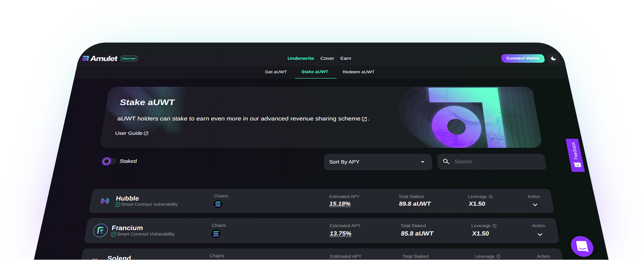
Task: Open the Redeem aUWT tab
Action: (x=358, y=72)
